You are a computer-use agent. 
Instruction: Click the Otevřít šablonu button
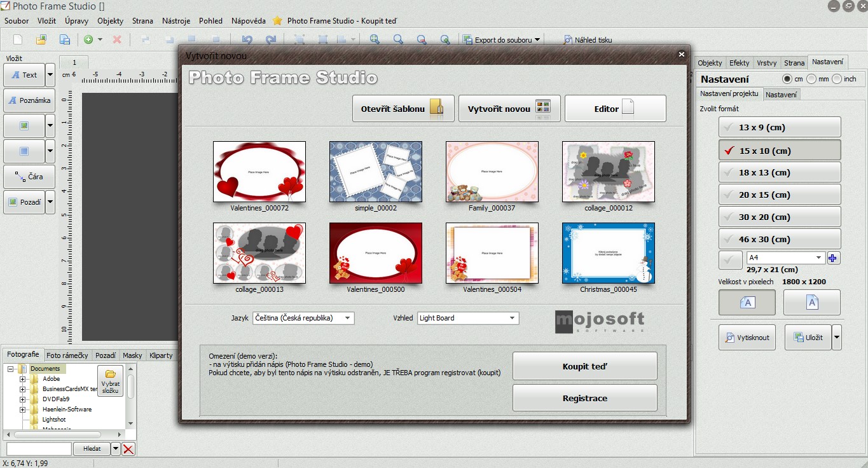pos(403,109)
